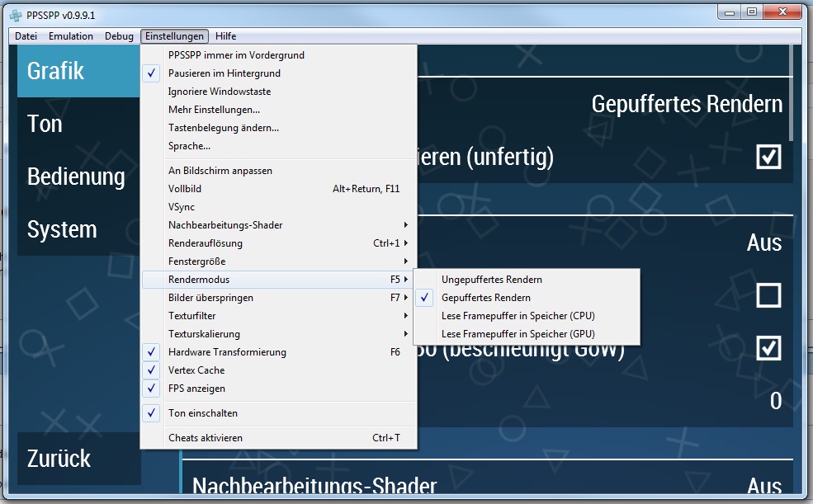Uncheck the 'Vertex Cache' menu entry
This screenshot has height=504, width=813.
tap(196, 370)
